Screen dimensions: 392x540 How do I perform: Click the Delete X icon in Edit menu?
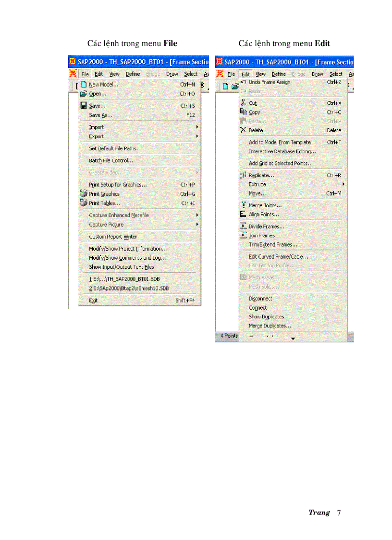[243, 130]
